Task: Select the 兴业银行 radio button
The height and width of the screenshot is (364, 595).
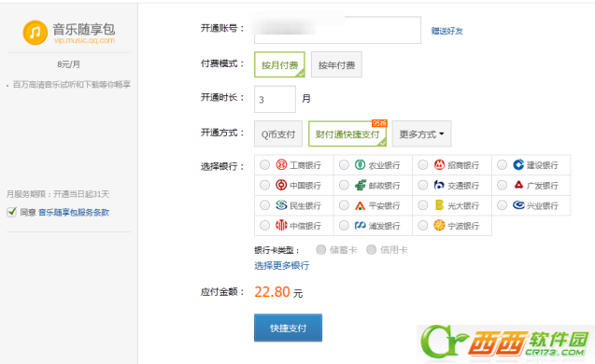Action: tap(502, 205)
